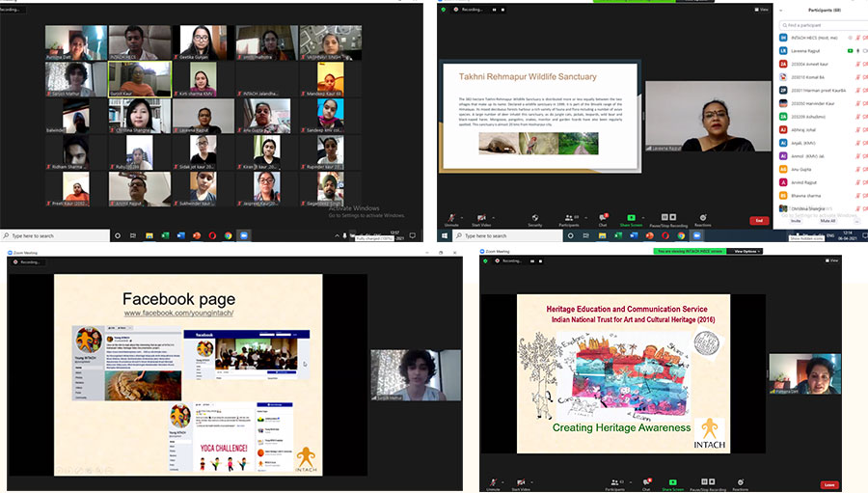Open Chat in the Heritage Awareness Zoom window
Screen dimensions: 868x493
coord(646,484)
